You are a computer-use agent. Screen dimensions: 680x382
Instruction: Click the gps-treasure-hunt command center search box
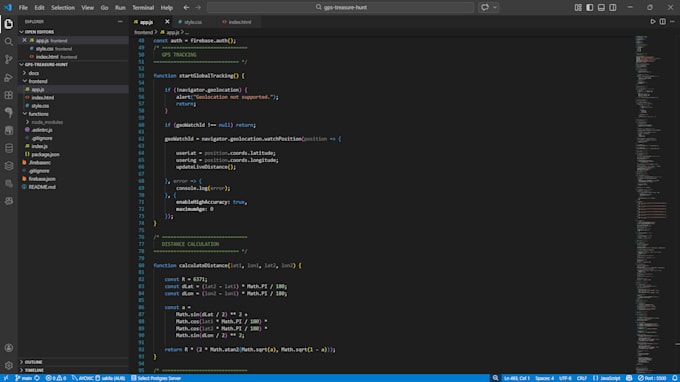pyautogui.click(x=340, y=7)
